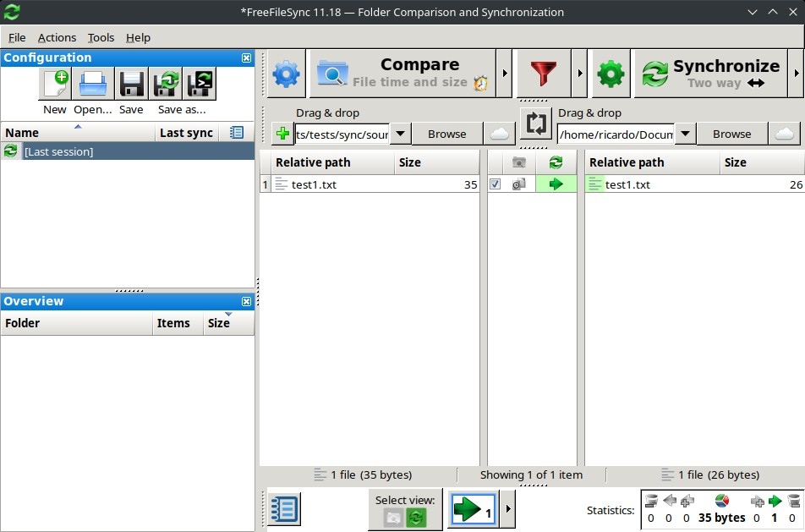
Task: Switch to category view under Select view
Action: (x=394, y=517)
